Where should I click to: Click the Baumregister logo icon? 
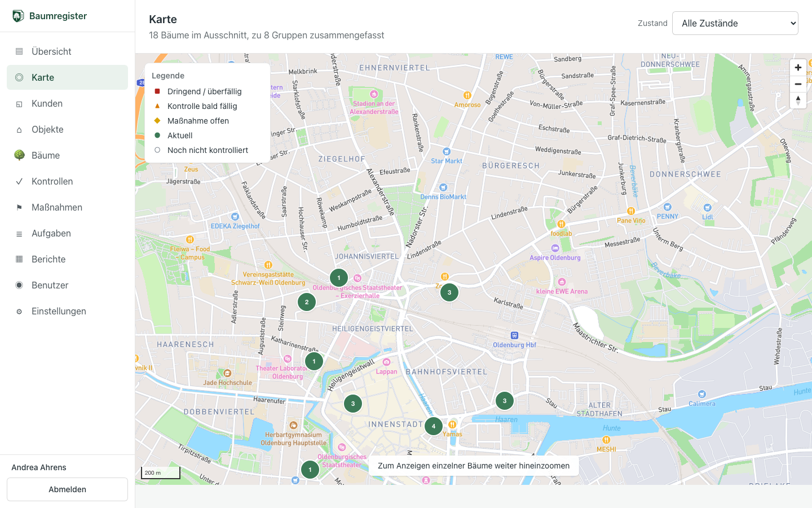click(18, 16)
